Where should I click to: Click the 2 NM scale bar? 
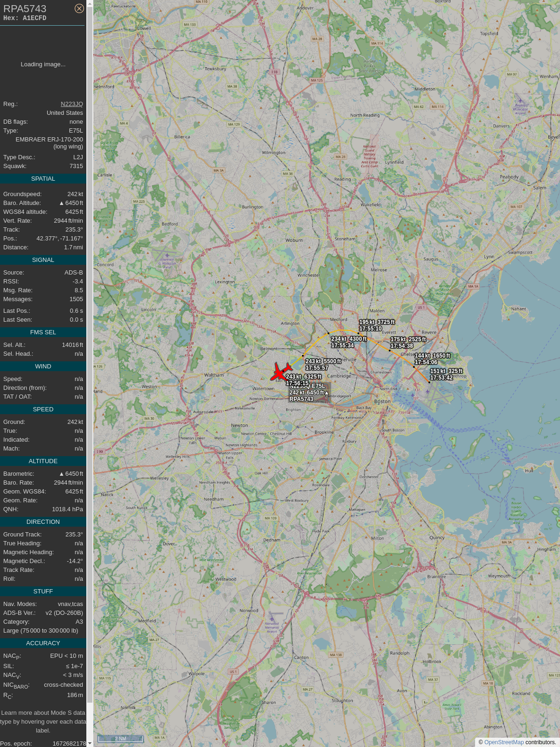[120, 739]
